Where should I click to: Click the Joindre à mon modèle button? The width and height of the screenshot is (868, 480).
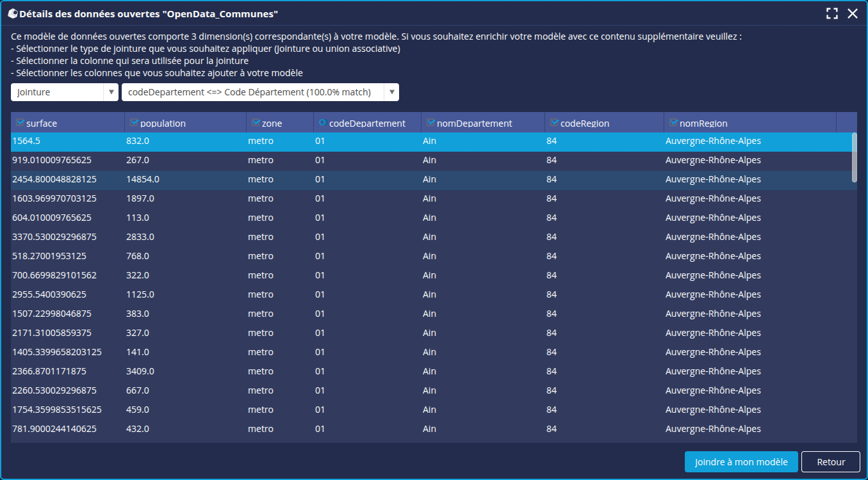tap(741, 462)
